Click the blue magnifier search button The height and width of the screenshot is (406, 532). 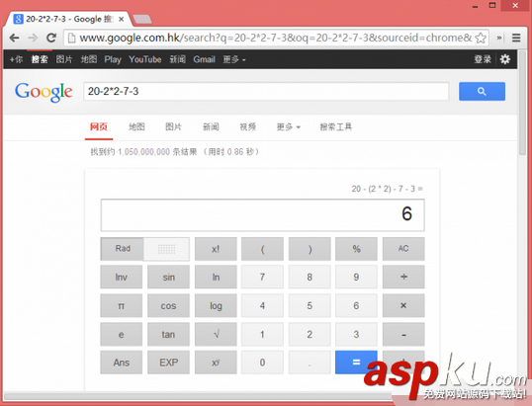[x=482, y=91]
